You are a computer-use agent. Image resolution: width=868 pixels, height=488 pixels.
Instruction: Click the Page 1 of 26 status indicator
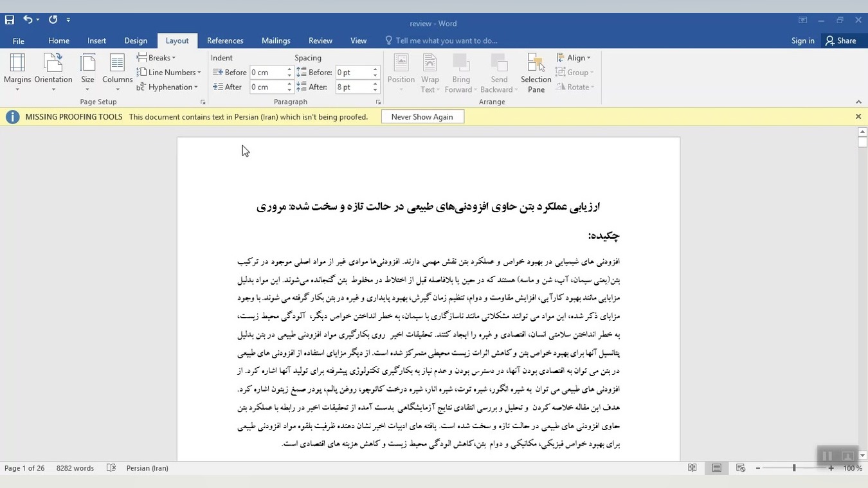24,468
